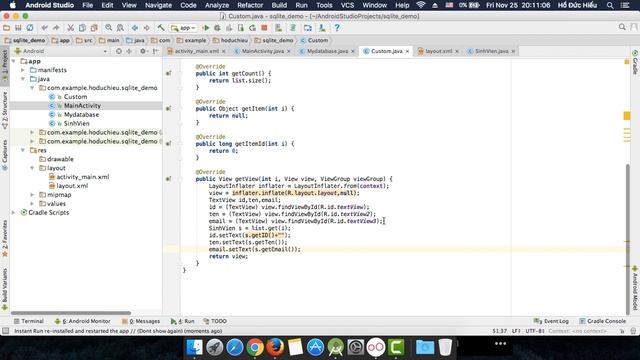
Task: Click the src breadcrumb
Action: click(x=84, y=40)
